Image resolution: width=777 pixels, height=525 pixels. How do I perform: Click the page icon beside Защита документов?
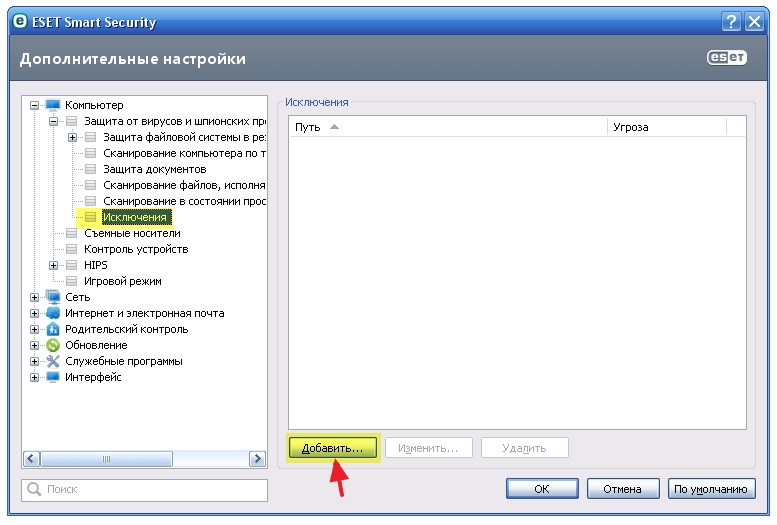click(90, 169)
